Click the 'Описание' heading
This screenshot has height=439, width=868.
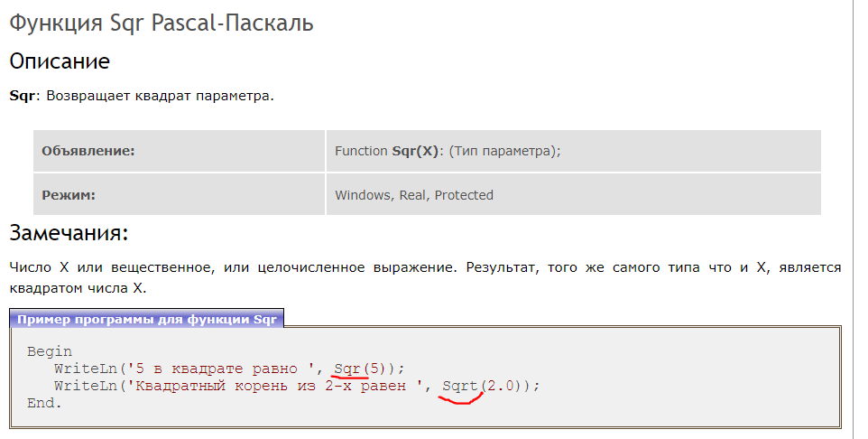(x=60, y=61)
